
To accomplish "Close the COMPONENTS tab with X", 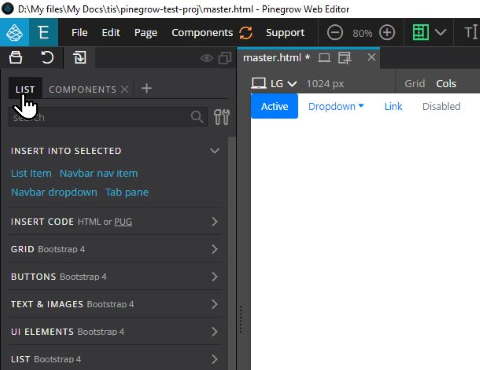I will (124, 89).
